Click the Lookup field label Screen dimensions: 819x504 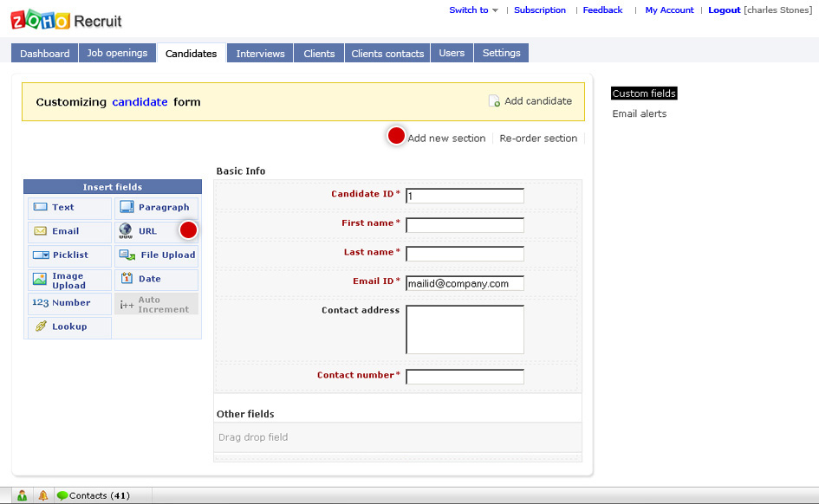(x=69, y=326)
